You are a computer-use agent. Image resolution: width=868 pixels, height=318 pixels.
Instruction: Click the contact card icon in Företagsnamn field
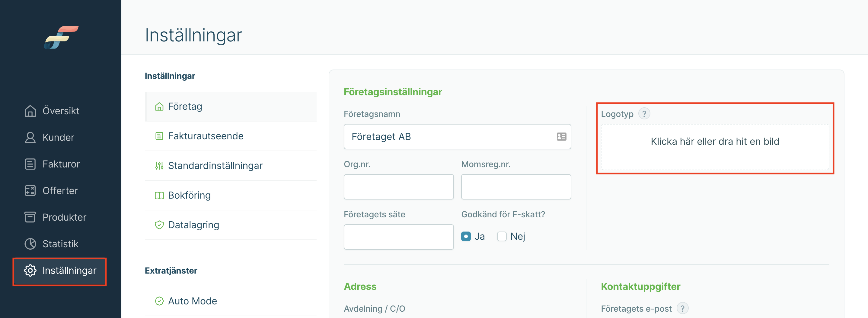[x=561, y=136]
